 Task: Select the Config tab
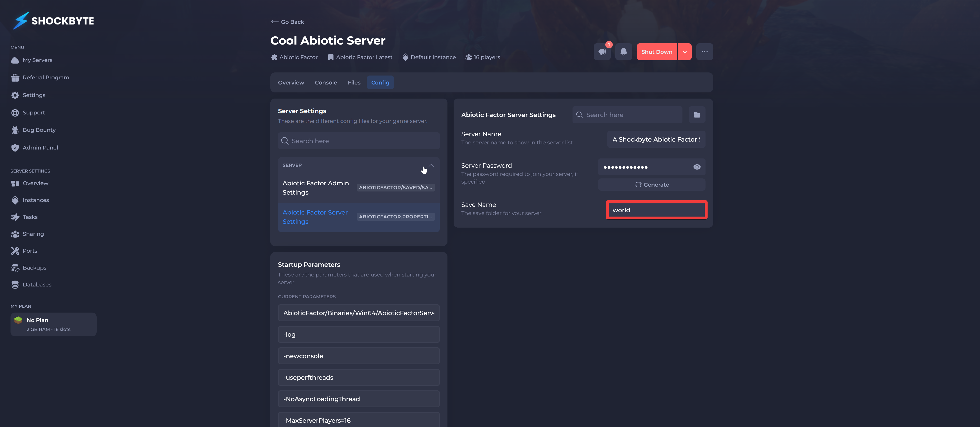point(380,82)
